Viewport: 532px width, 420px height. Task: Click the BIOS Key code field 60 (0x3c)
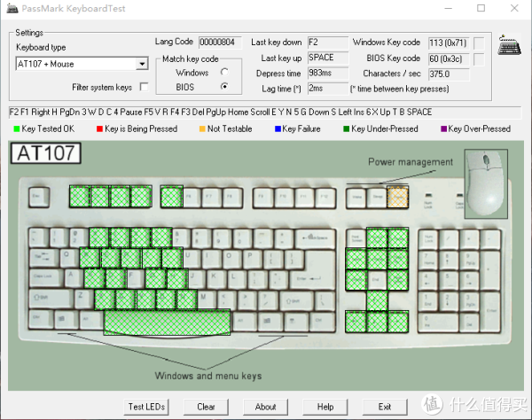click(449, 59)
